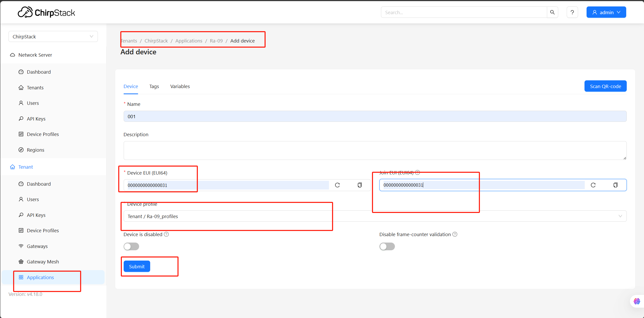Viewport: 644px width, 318px height.
Task: Open the admin user menu
Action: click(x=606, y=12)
